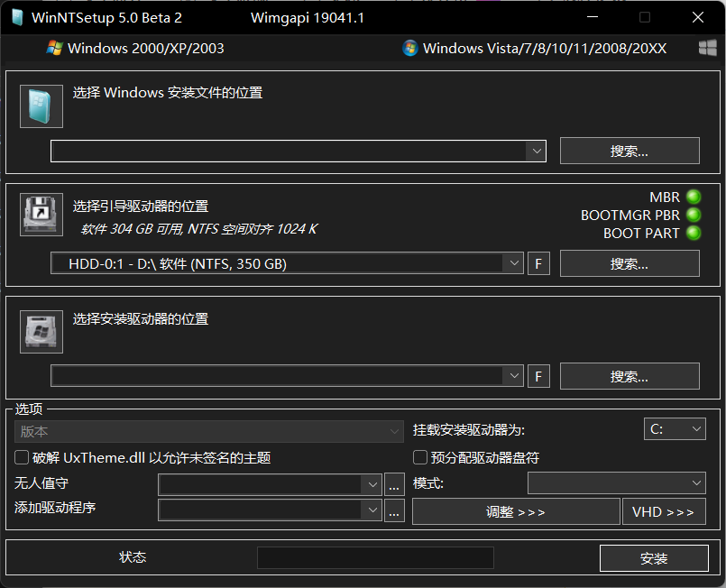Toggle the green MBR indicator light

point(694,197)
